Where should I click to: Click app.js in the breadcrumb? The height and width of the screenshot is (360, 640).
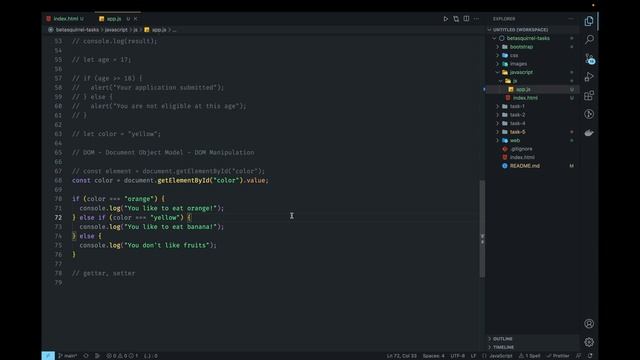coord(159,30)
